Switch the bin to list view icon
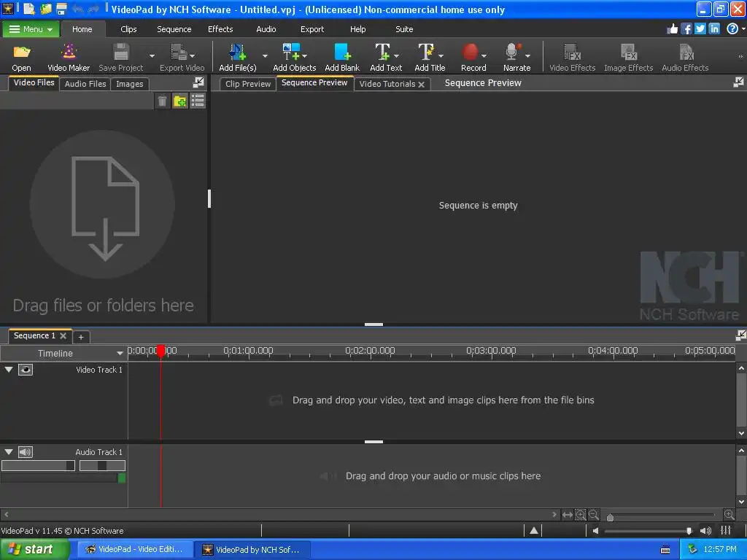Screen dimensions: 747x560 click(197, 101)
